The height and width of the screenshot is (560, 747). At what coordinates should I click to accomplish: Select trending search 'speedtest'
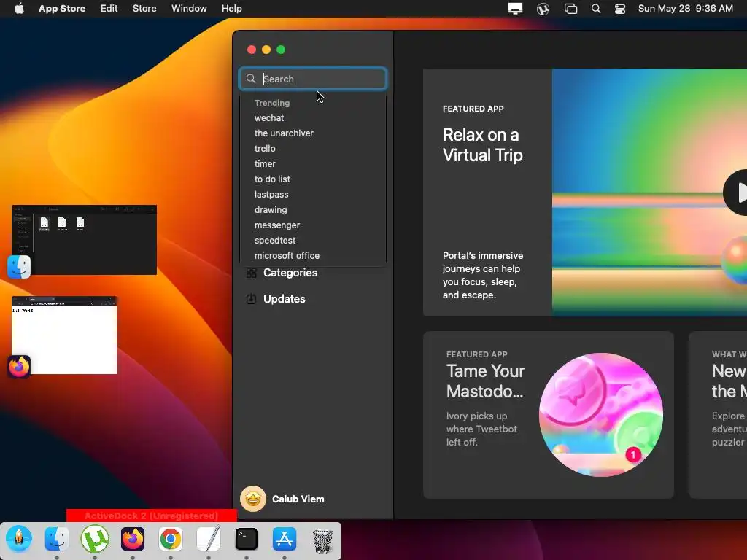[x=275, y=240]
